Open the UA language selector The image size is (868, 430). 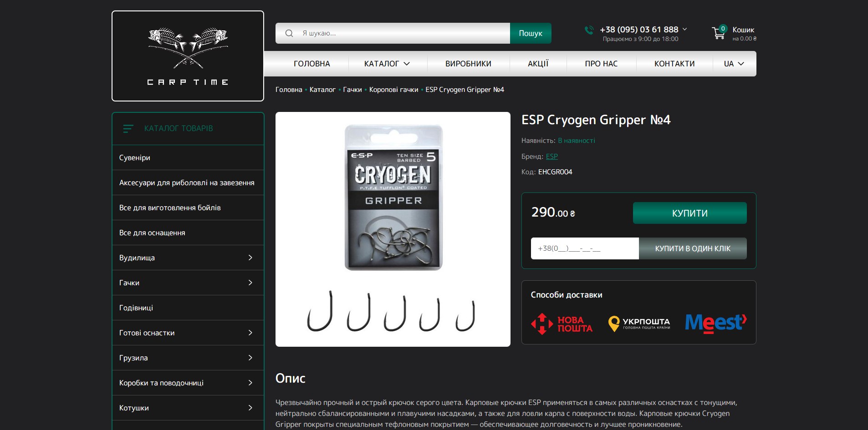tap(734, 64)
